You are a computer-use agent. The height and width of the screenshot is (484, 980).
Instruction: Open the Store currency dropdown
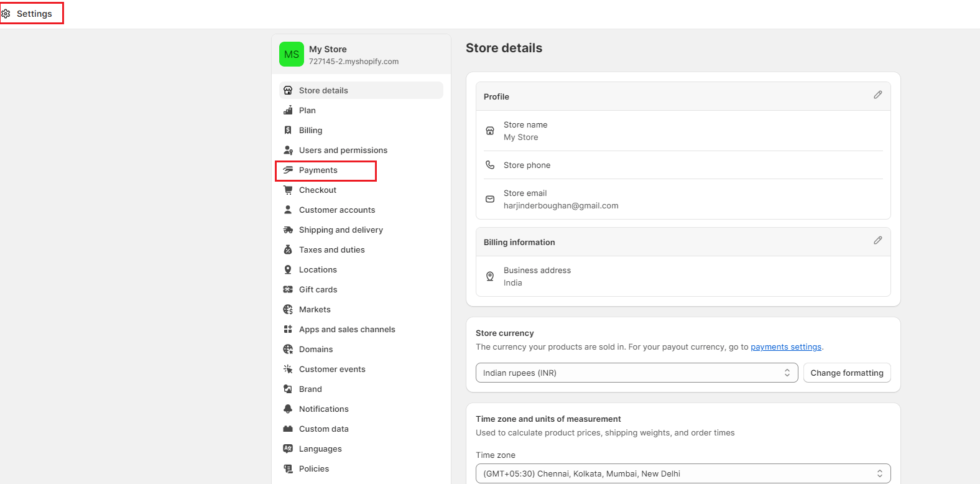[637, 373]
